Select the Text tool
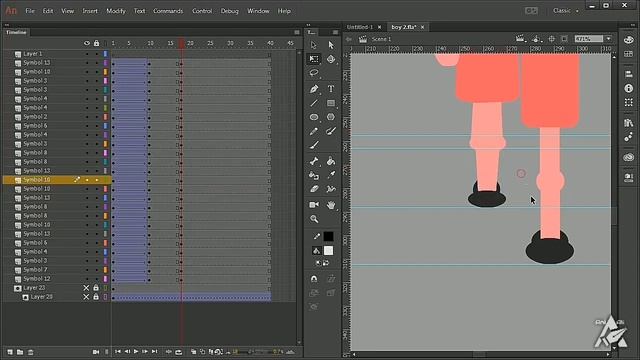 pos(331,89)
